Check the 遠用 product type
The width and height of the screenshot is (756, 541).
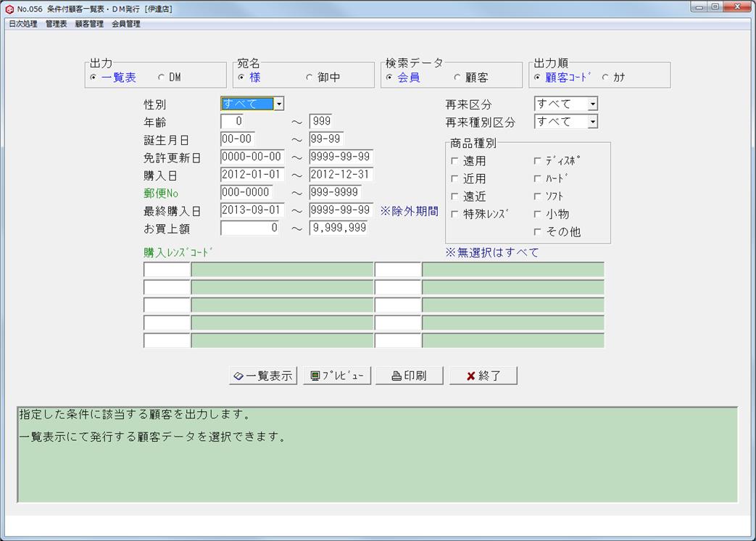[454, 160]
